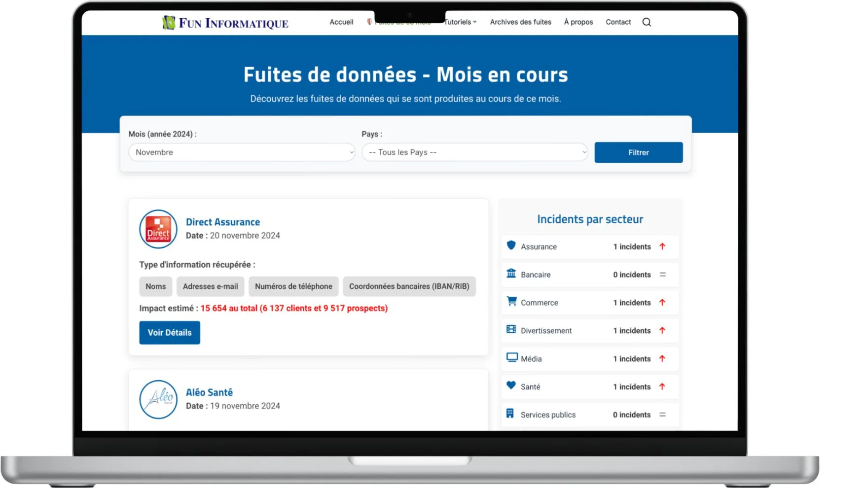Click the Noms tag
868x488 pixels.
156,286
